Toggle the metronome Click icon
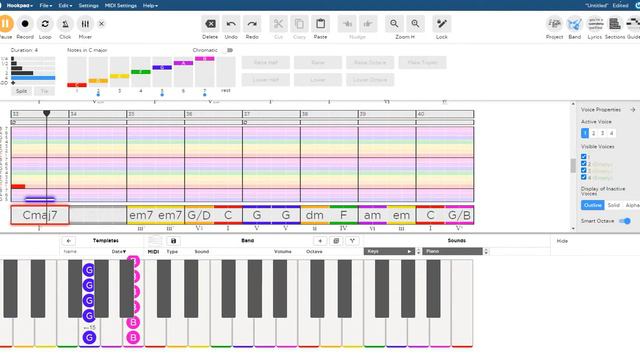 (65, 24)
